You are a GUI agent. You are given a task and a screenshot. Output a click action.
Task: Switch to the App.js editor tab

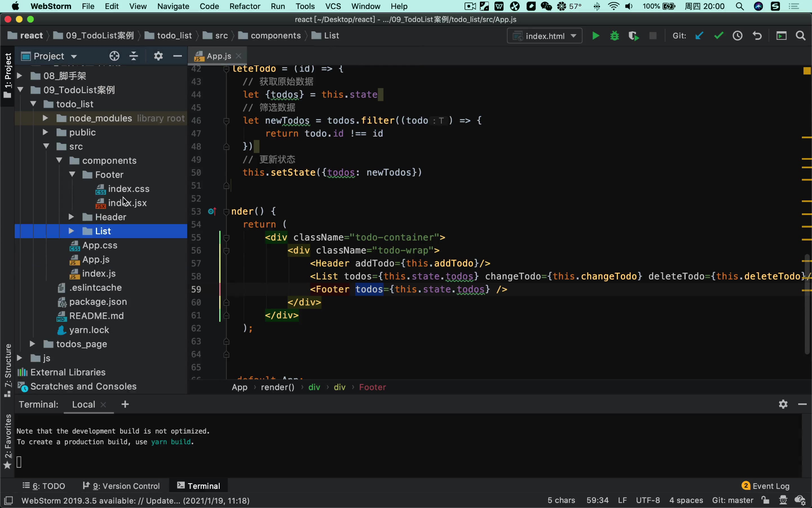tap(218, 56)
